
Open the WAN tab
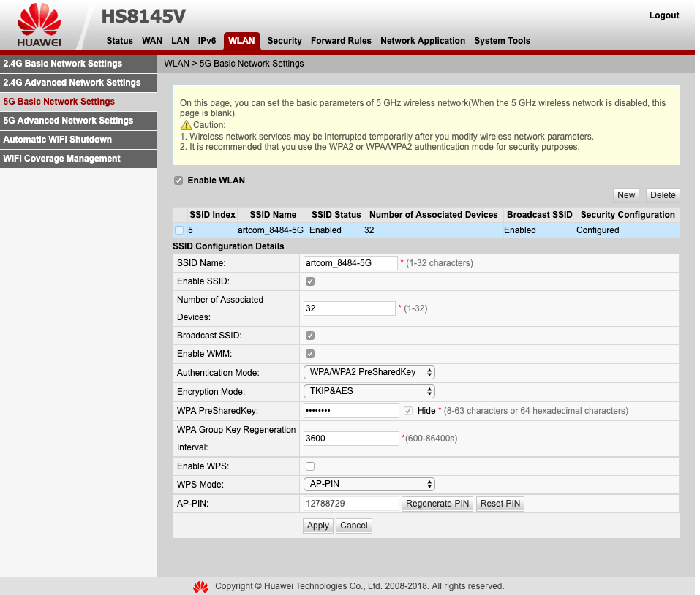click(x=152, y=41)
